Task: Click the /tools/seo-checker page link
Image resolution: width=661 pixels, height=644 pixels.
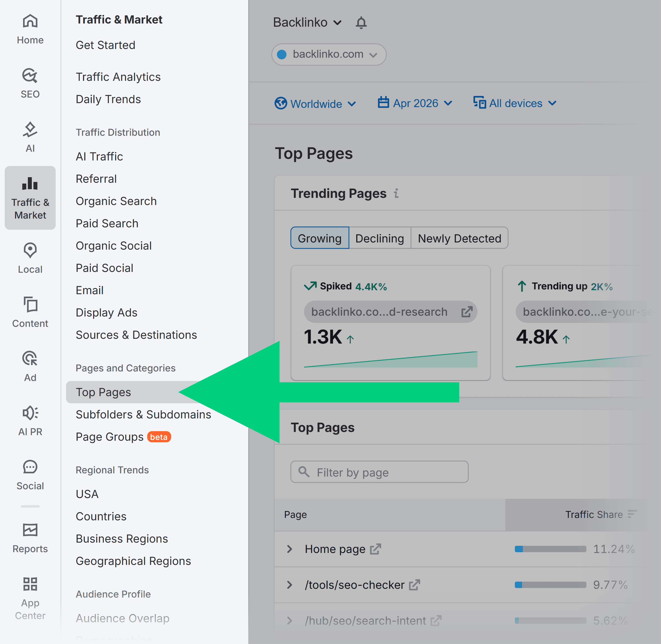Action: (x=355, y=585)
